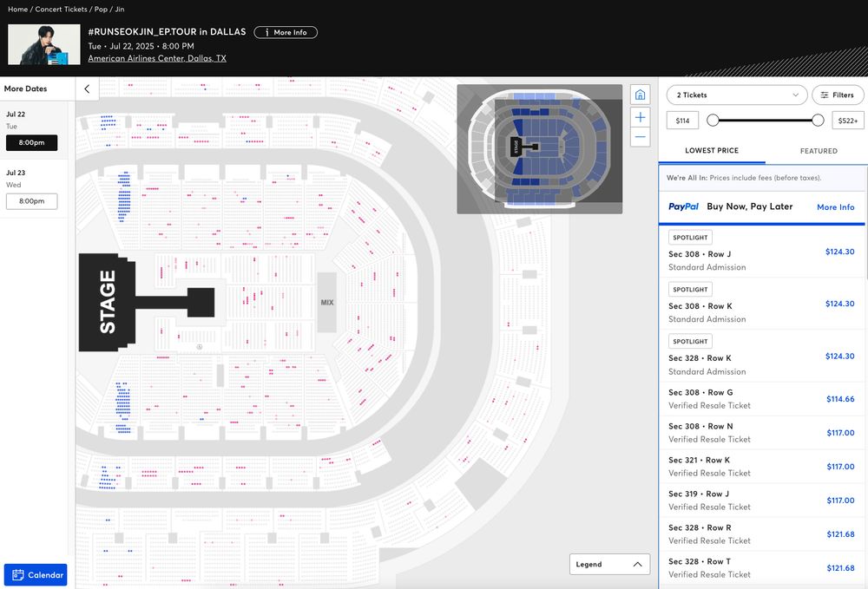Switch to the Lowest Price tab
The height and width of the screenshot is (589, 868).
tap(712, 150)
